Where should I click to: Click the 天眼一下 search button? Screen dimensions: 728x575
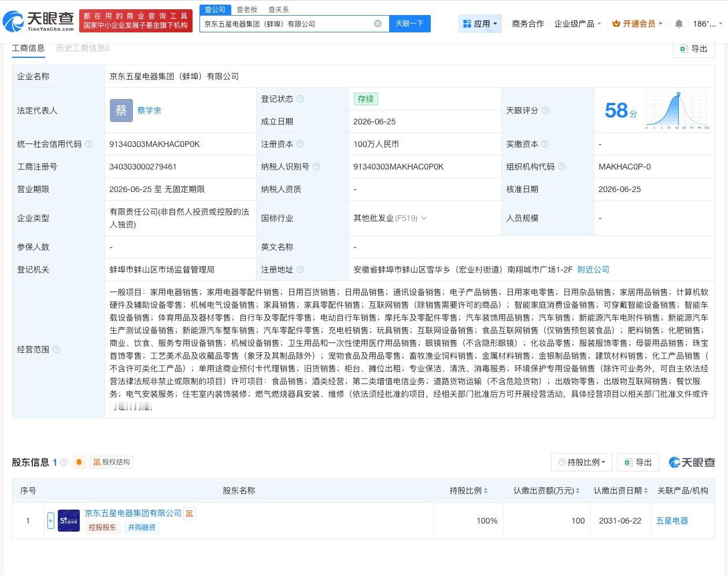pyautogui.click(x=410, y=24)
